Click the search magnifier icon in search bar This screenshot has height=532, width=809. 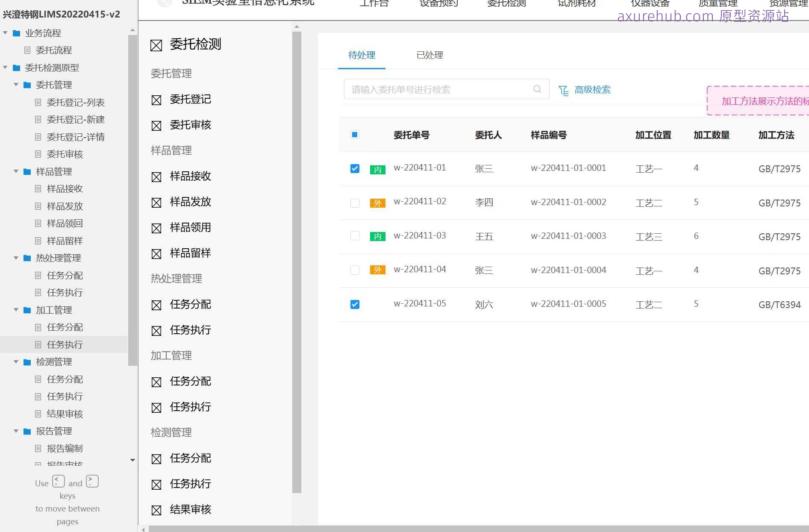(x=537, y=89)
